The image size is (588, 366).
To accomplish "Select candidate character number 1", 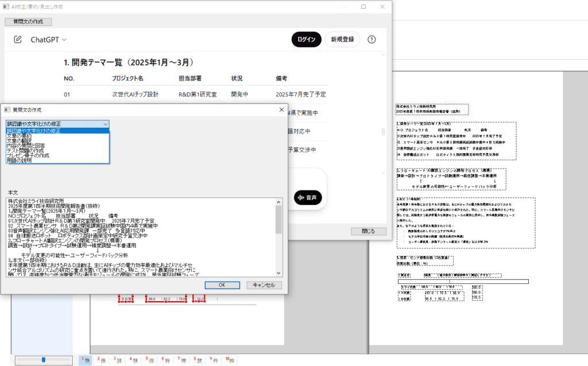I will pyautogui.click(x=86, y=360).
